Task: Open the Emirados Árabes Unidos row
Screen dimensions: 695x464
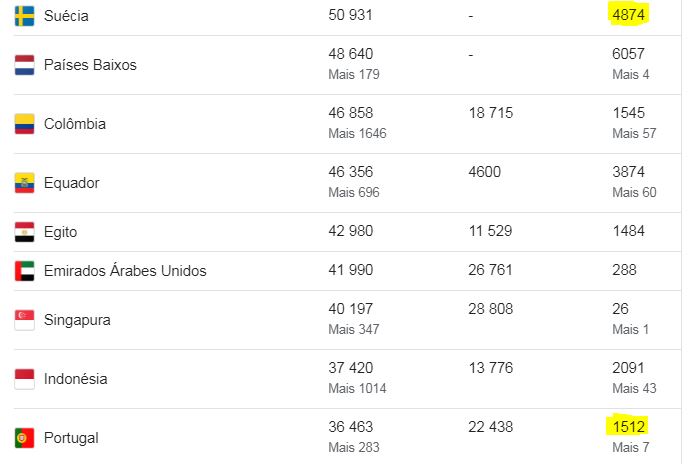Action: pyautogui.click(x=347, y=271)
